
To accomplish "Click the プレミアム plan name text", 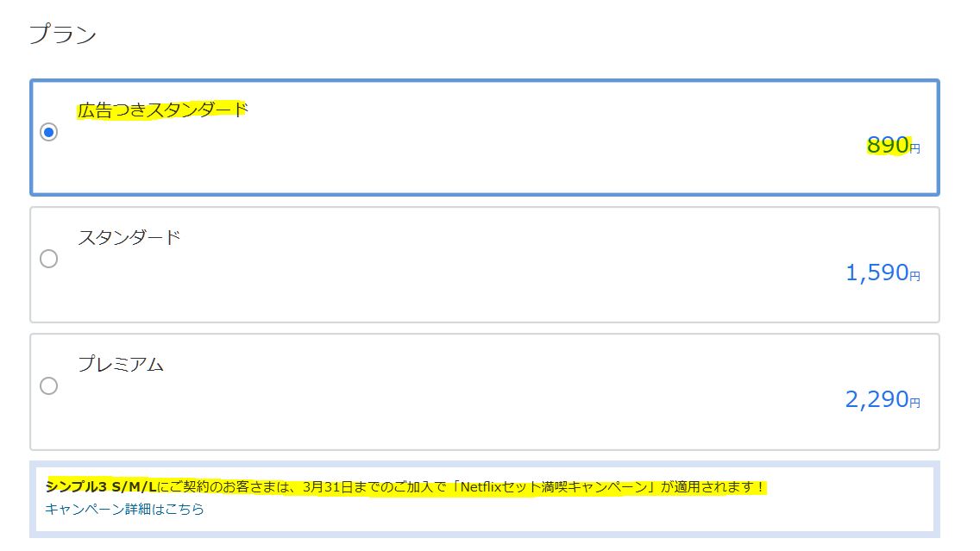I will [121, 364].
